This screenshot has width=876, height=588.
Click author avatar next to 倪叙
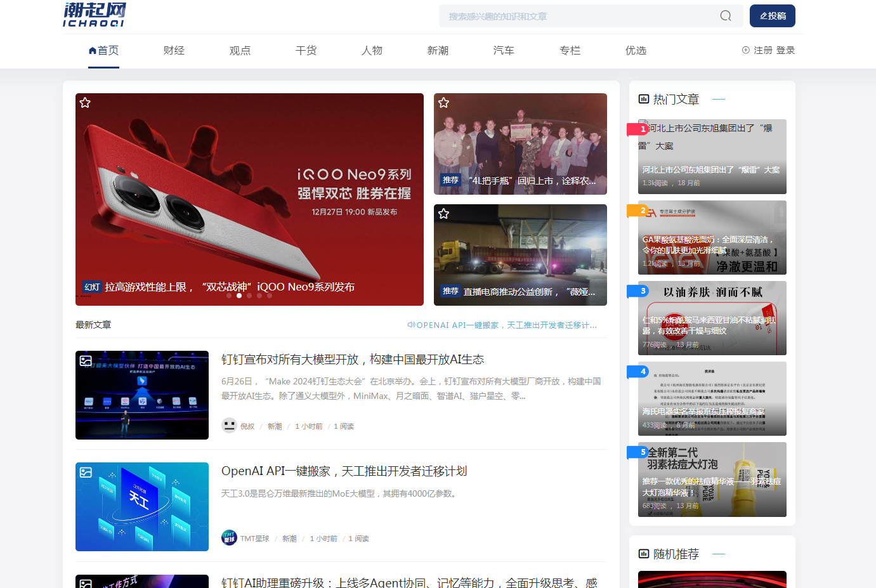(229, 426)
